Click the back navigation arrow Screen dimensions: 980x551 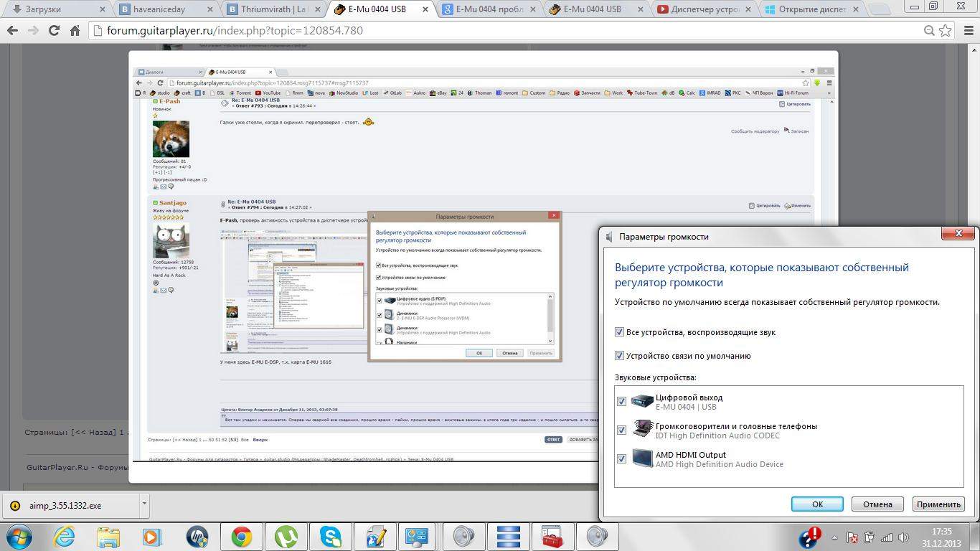click(x=12, y=31)
